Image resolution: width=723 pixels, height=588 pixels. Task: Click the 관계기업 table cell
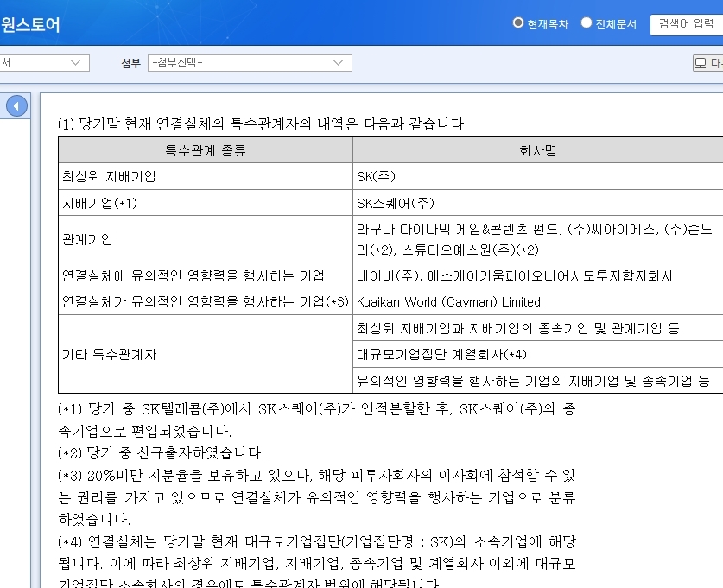click(206, 239)
